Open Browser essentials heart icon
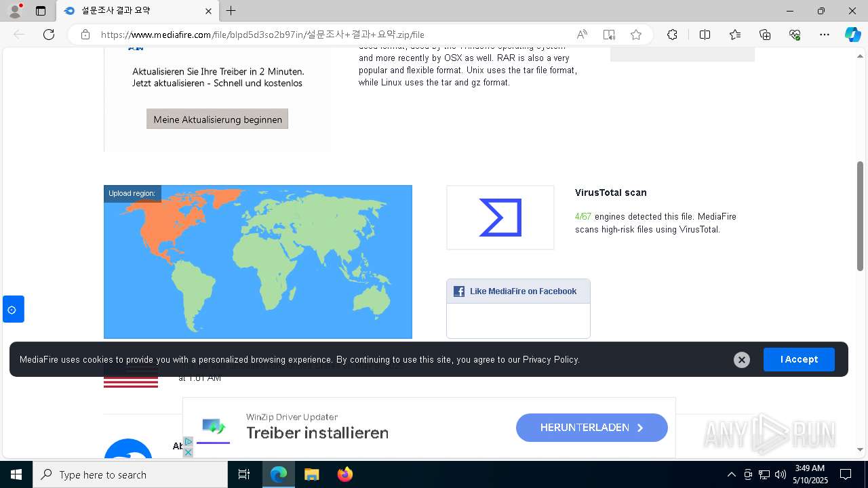868x488 pixels. 795,35
